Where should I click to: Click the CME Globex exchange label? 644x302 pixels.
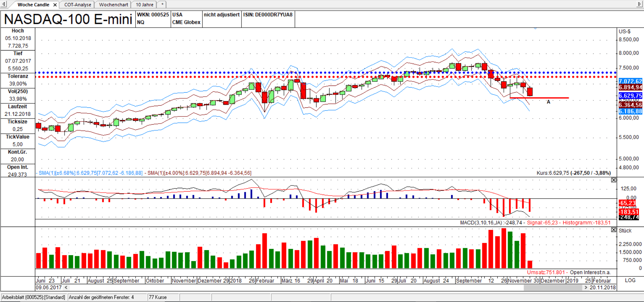pos(186,22)
